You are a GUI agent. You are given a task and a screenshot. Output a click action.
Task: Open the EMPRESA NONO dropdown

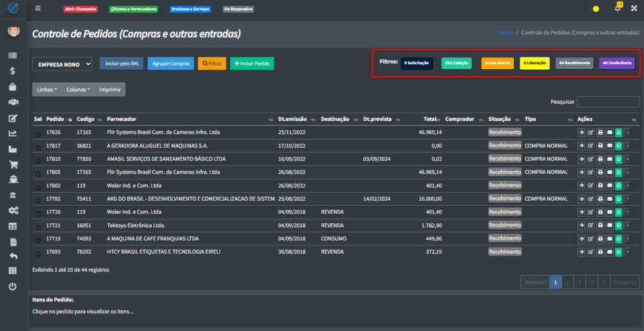click(x=62, y=64)
